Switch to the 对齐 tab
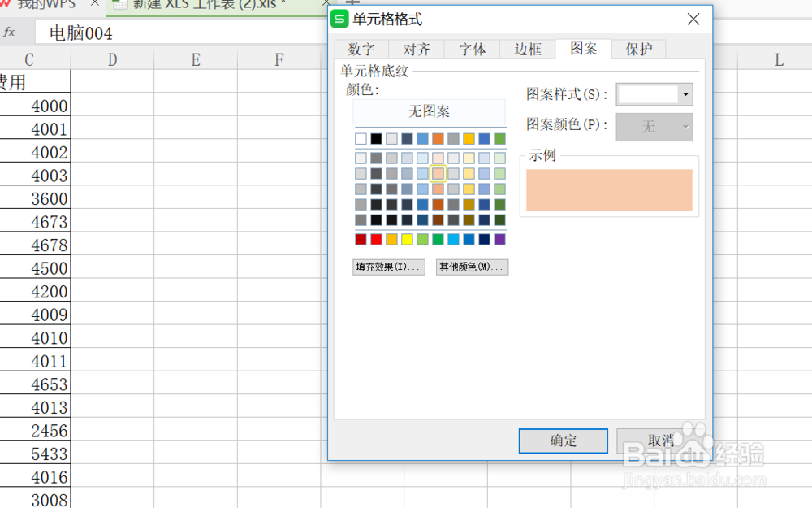 (417, 49)
